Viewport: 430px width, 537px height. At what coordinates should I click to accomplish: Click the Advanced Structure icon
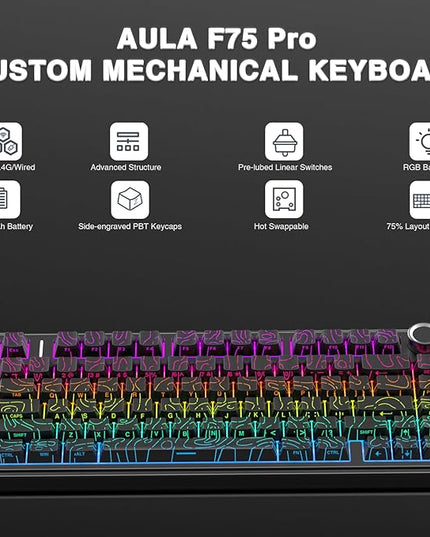129,141
